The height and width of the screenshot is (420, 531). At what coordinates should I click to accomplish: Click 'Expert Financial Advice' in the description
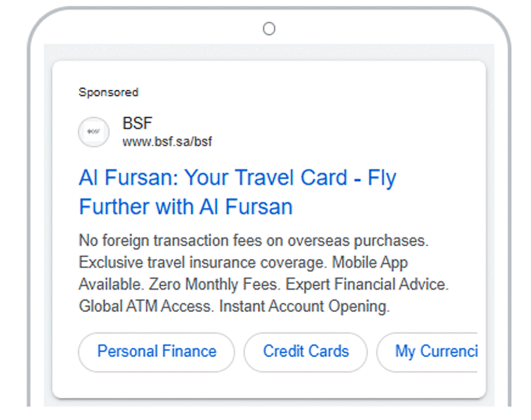[366, 285]
